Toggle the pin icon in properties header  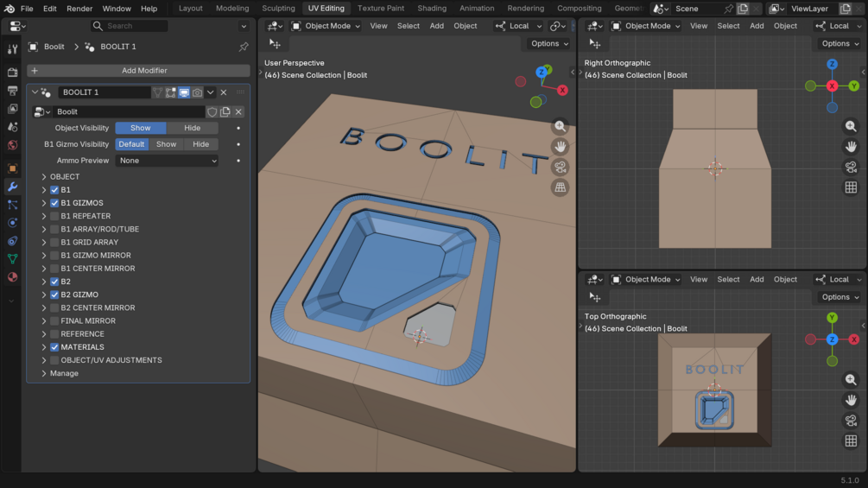pyautogui.click(x=244, y=47)
